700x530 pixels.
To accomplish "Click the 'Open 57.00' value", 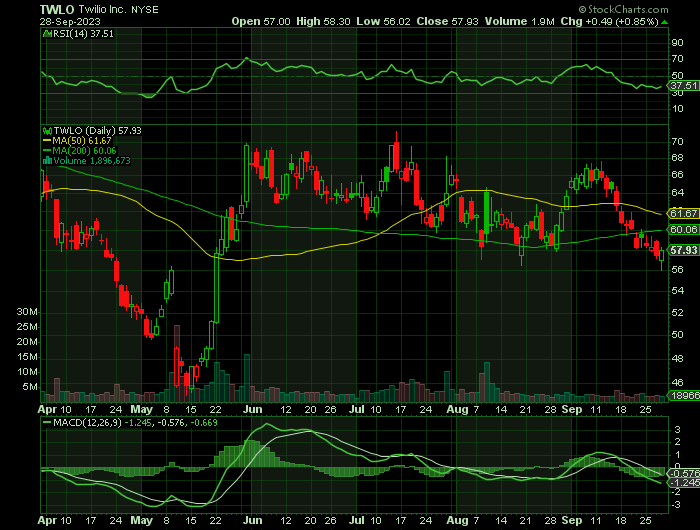I will point(261,21).
